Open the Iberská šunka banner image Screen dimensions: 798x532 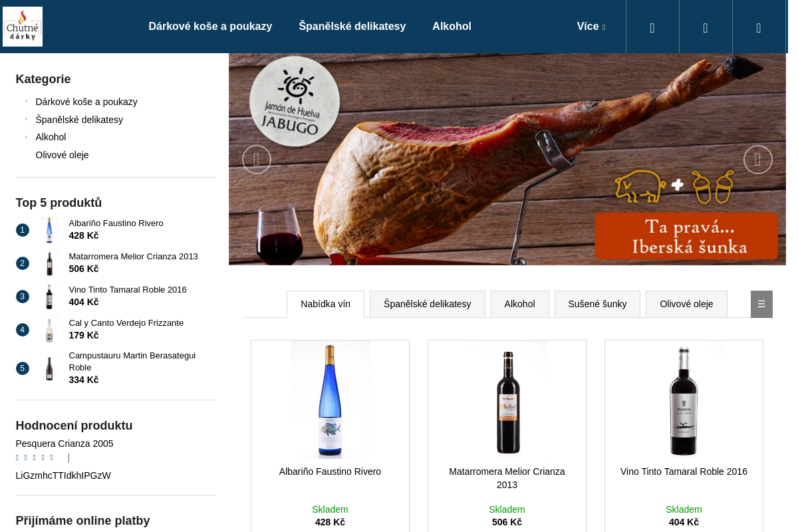[507, 160]
